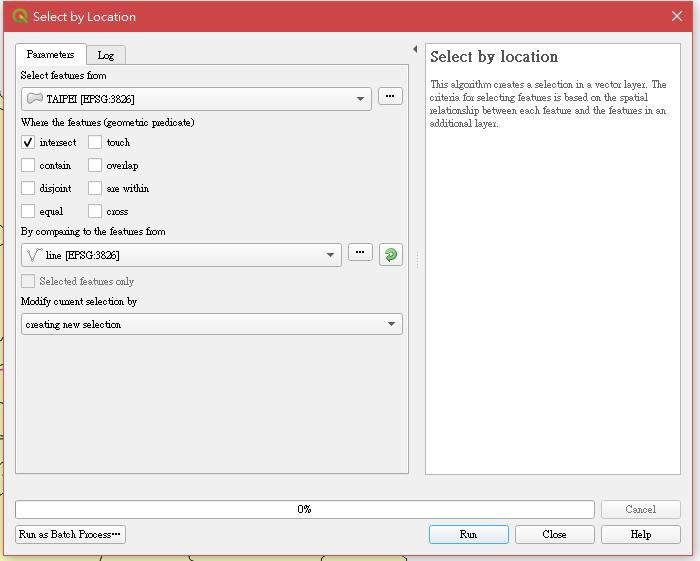Click the iterate over layer green arrow icon
Screen dimensions: 700x561
pyautogui.click(x=391, y=255)
